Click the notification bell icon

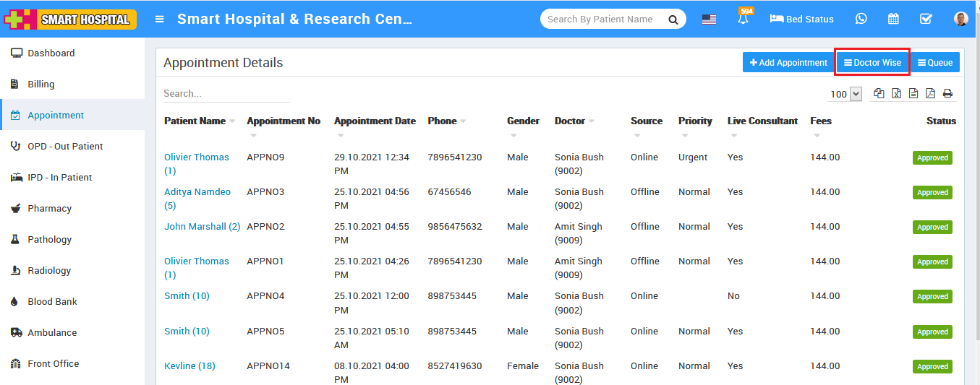pos(743,20)
